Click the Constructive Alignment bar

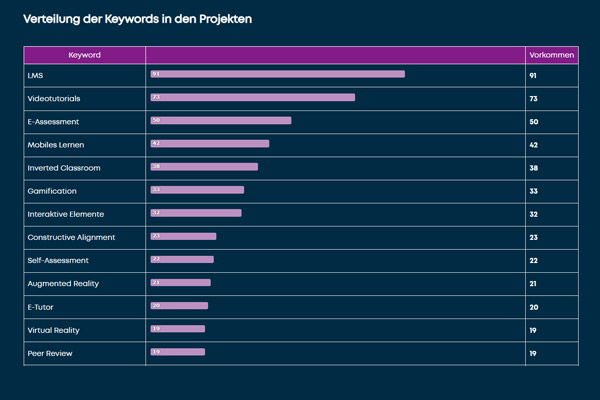(x=183, y=236)
